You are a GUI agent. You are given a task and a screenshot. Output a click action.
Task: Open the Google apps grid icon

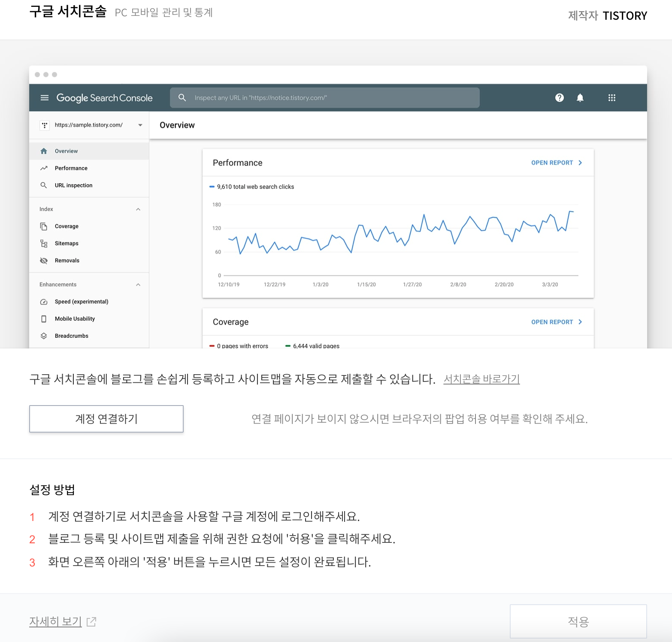click(x=612, y=98)
